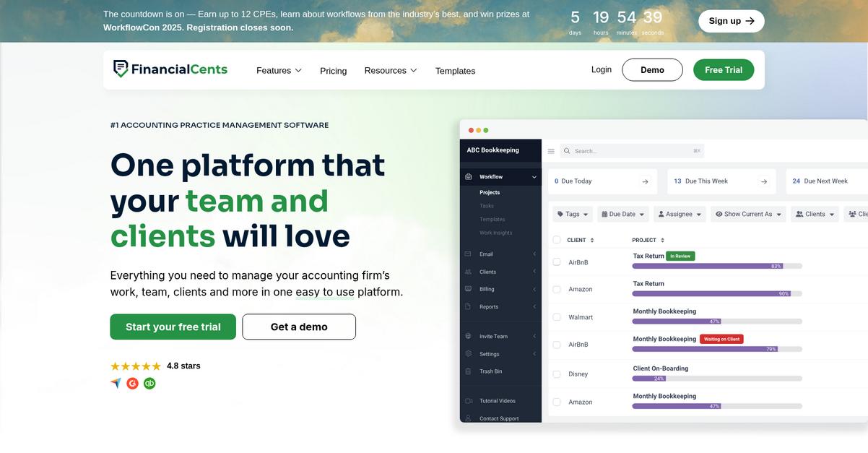Click the Billing icon in the sidebar
This screenshot has width=868, height=453.
tap(467, 288)
